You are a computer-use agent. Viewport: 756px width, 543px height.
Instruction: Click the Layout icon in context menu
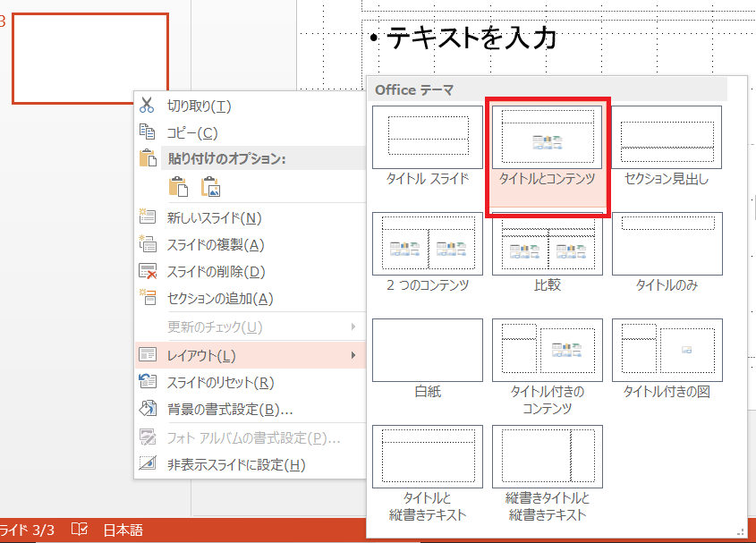tap(148, 354)
